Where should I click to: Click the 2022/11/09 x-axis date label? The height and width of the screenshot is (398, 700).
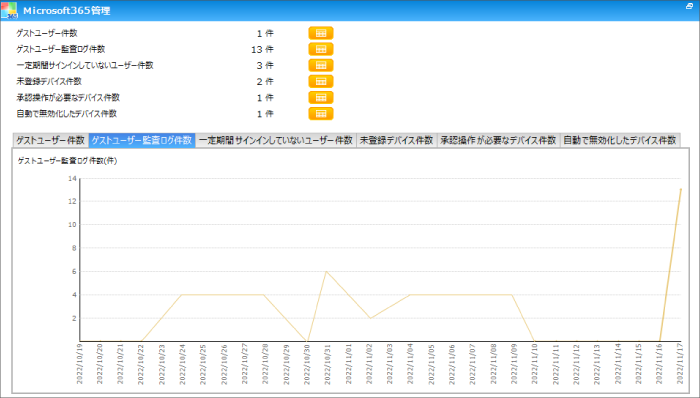pyautogui.click(x=513, y=364)
